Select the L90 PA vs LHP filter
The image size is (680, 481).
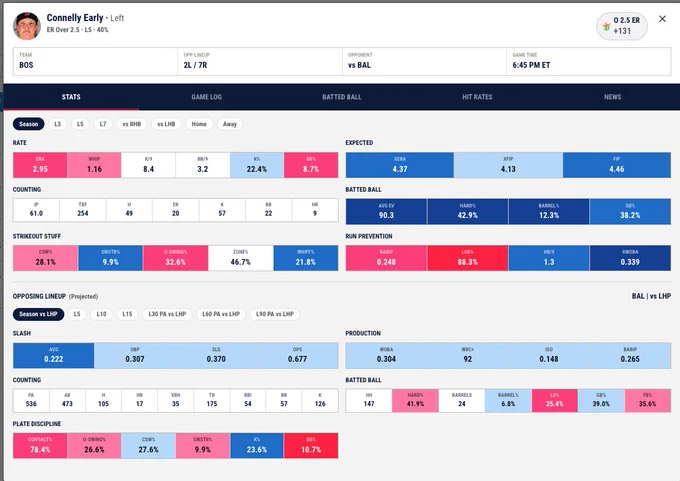pyautogui.click(x=275, y=314)
